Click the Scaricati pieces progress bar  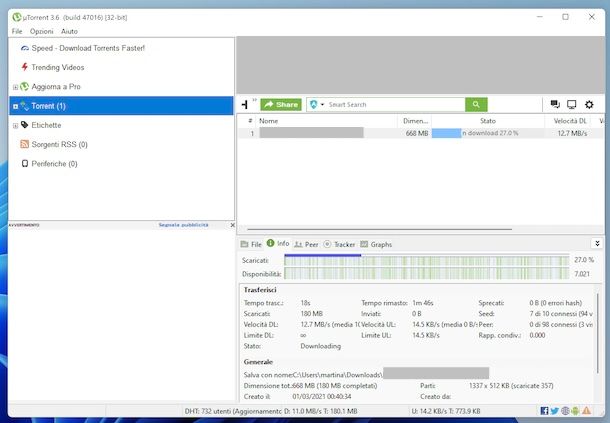tap(427, 260)
